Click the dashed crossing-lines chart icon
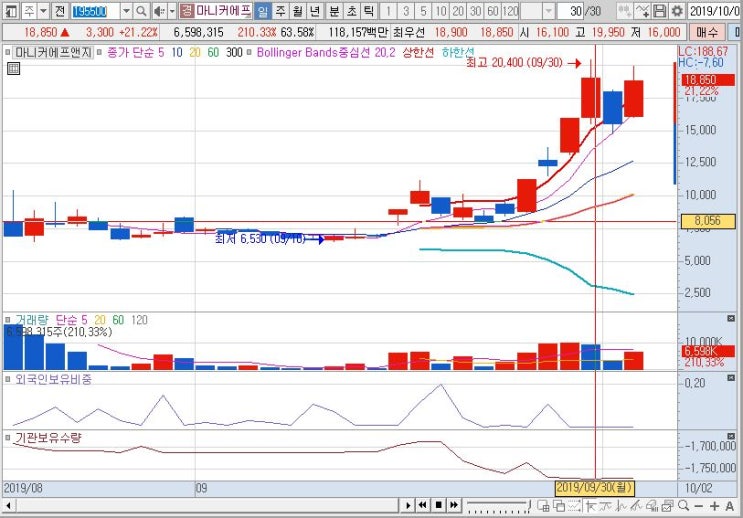 click(x=574, y=506)
